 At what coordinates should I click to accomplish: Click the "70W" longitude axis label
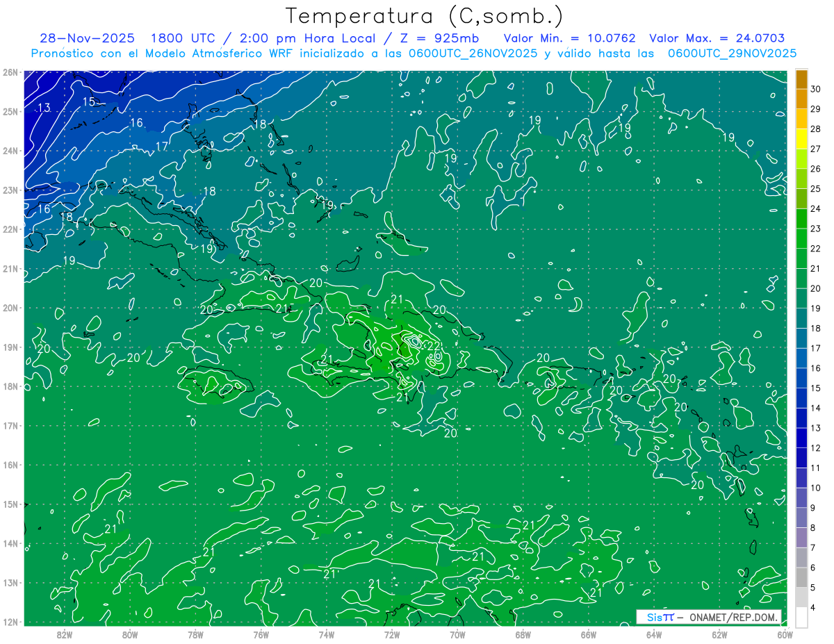pyautogui.click(x=457, y=634)
